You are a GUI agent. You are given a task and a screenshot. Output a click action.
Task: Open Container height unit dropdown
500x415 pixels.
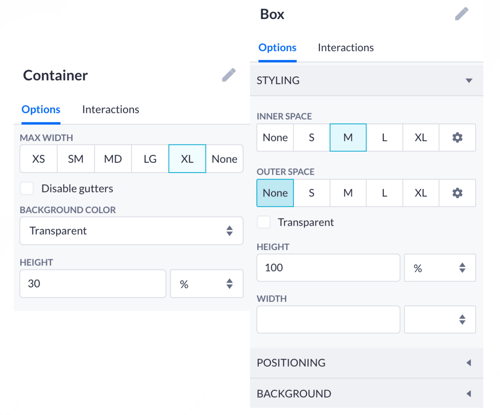207,284
